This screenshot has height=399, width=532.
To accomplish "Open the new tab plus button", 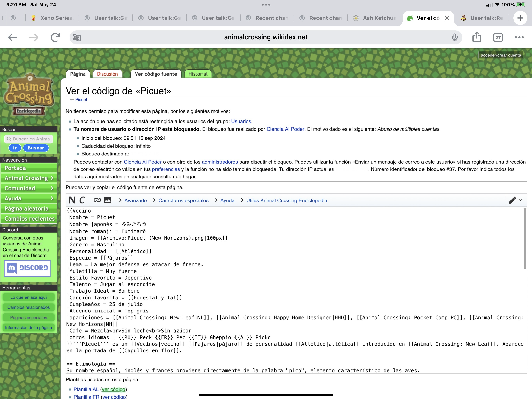I will click(x=520, y=18).
